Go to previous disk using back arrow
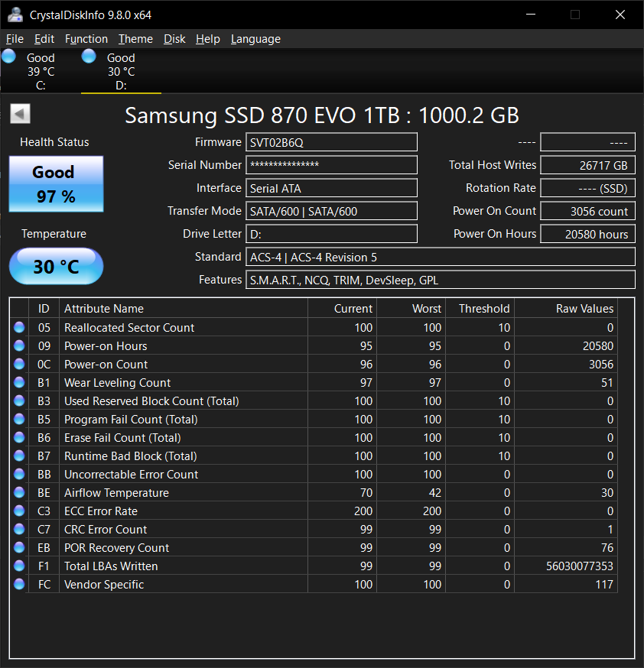This screenshot has height=668, width=644. (20, 114)
